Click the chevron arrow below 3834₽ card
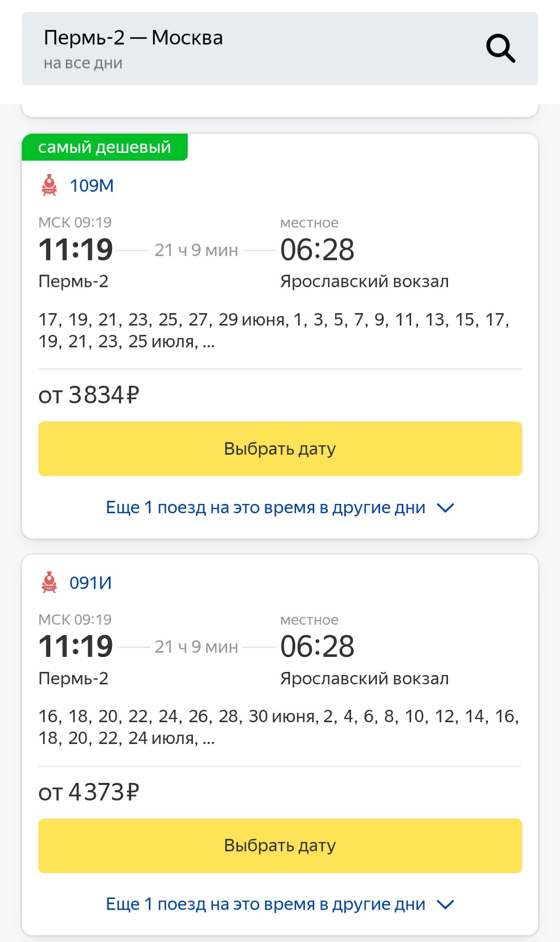 [x=445, y=508]
